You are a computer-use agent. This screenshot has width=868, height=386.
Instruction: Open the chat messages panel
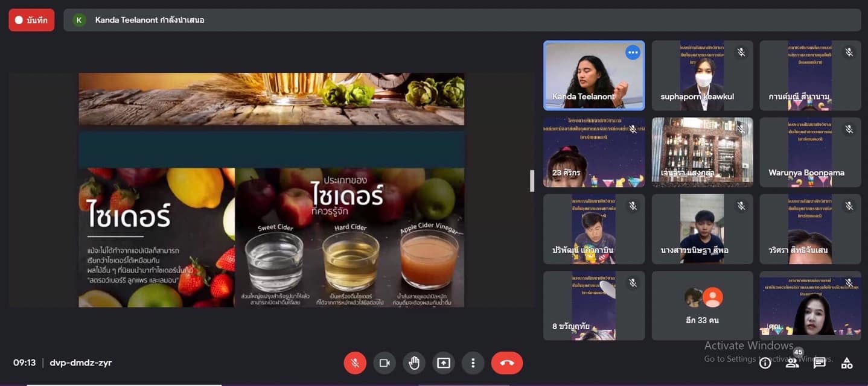[820, 362]
